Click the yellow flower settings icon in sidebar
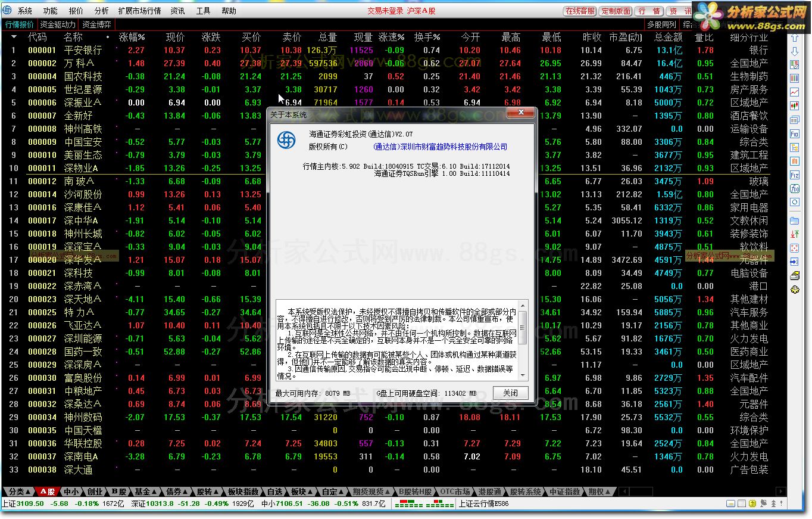The width and height of the screenshot is (812, 519). point(794,290)
